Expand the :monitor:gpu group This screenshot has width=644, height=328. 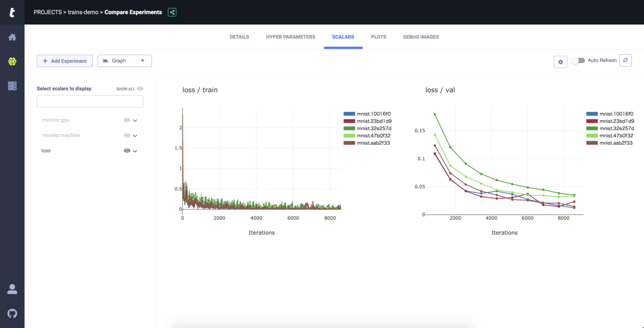pos(135,121)
